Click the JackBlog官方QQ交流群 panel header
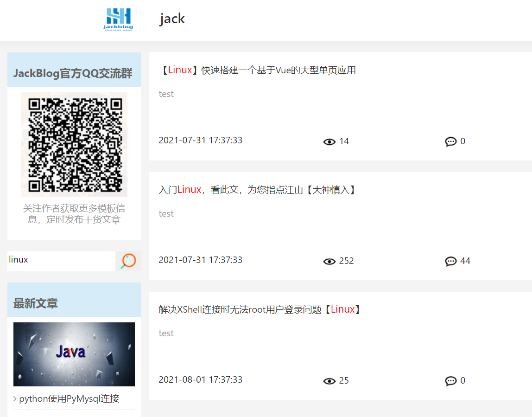This screenshot has height=417, width=532. tap(74, 70)
